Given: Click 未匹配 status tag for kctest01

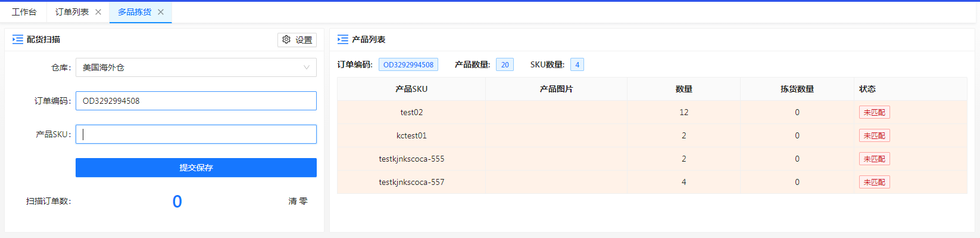Looking at the screenshot, I should coord(874,135).
